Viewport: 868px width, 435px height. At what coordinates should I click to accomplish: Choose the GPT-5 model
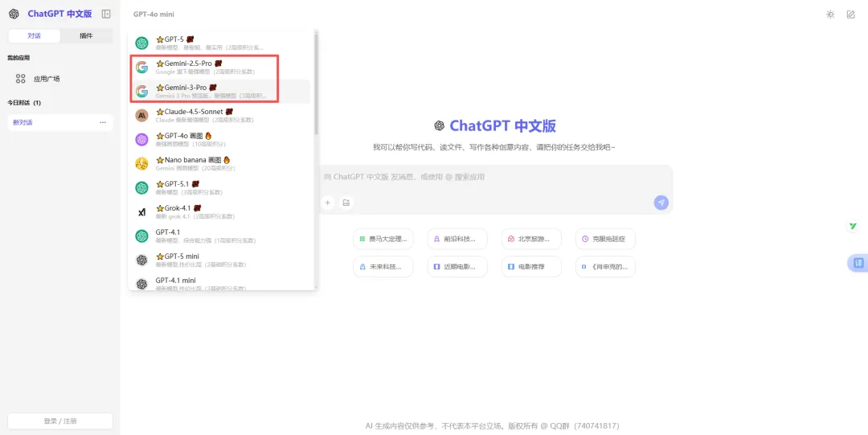point(222,43)
